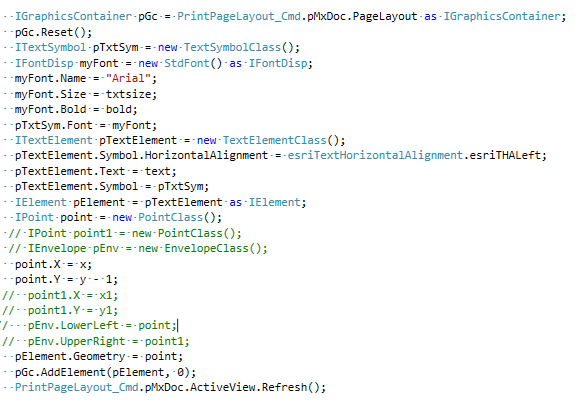Click 'pTextElement.Symbol = pTxtSym;' line
This screenshot has height=401, width=585.
[x=112, y=186]
